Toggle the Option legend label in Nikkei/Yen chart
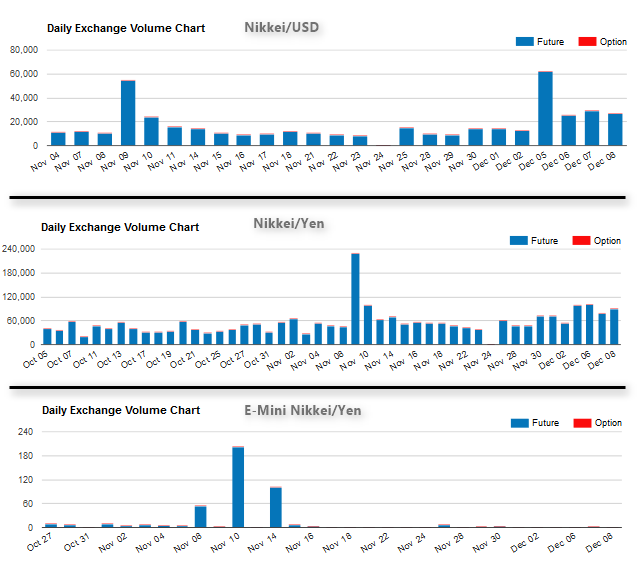The image size is (638, 569). [x=607, y=241]
